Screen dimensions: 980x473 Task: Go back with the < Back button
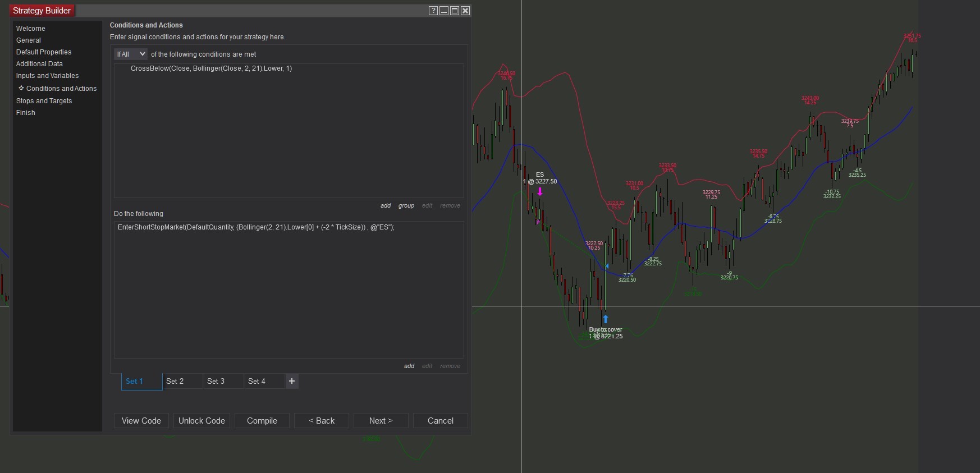tap(322, 421)
